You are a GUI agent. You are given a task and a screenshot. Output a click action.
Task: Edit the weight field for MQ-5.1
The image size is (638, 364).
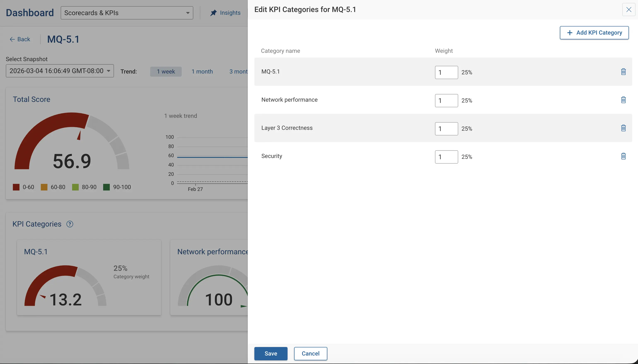(x=446, y=72)
